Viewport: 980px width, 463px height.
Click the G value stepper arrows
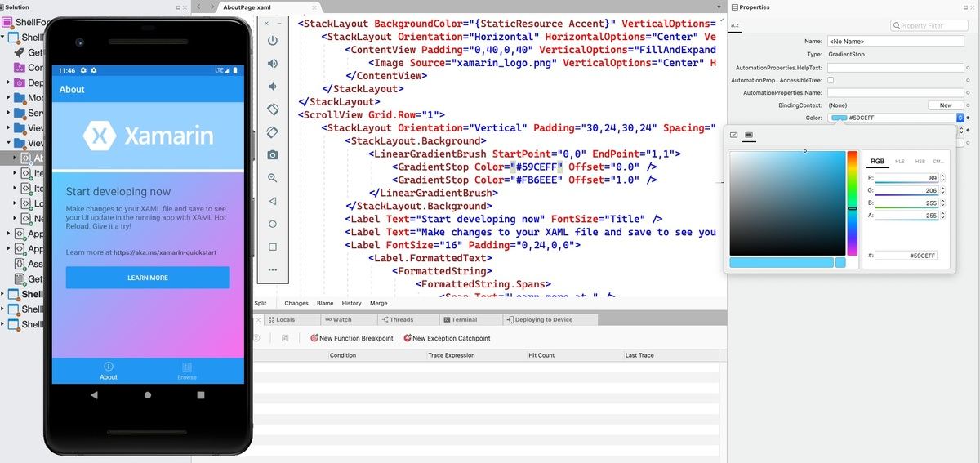click(943, 190)
